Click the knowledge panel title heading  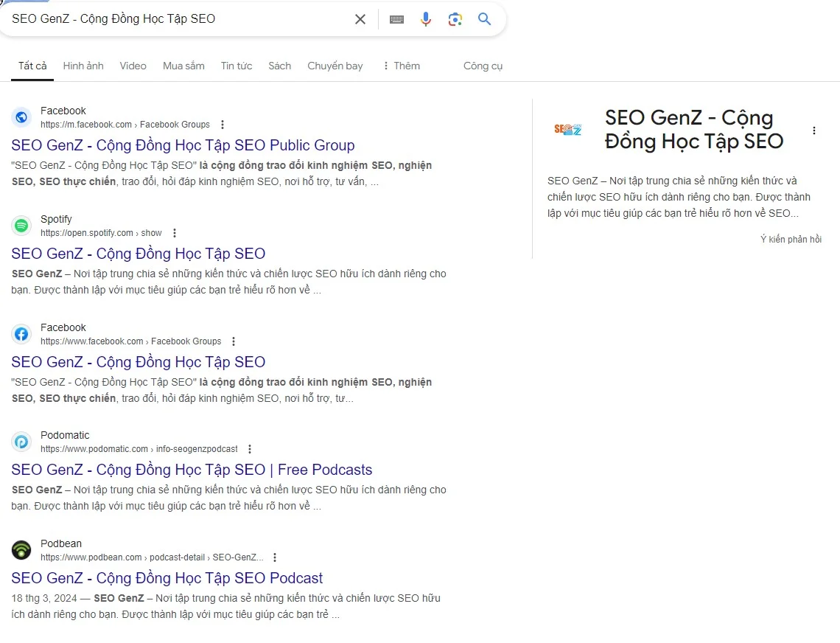(x=694, y=129)
